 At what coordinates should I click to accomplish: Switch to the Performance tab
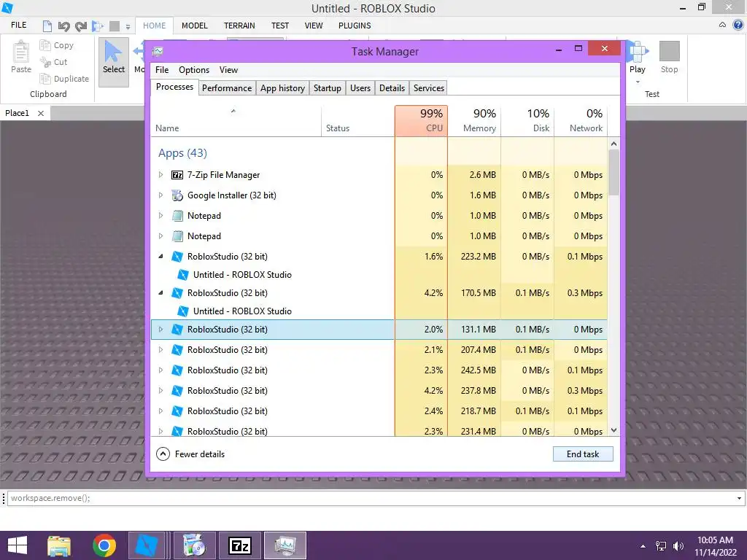[227, 88]
